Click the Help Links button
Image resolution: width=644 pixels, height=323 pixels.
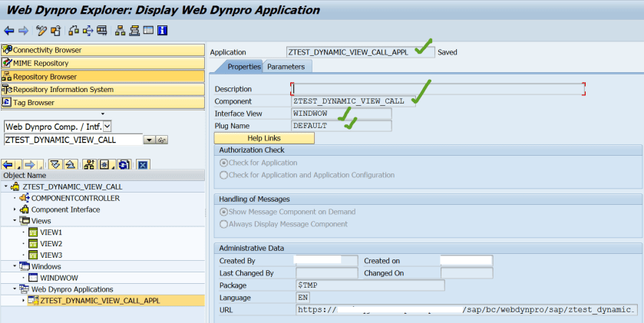(264, 137)
